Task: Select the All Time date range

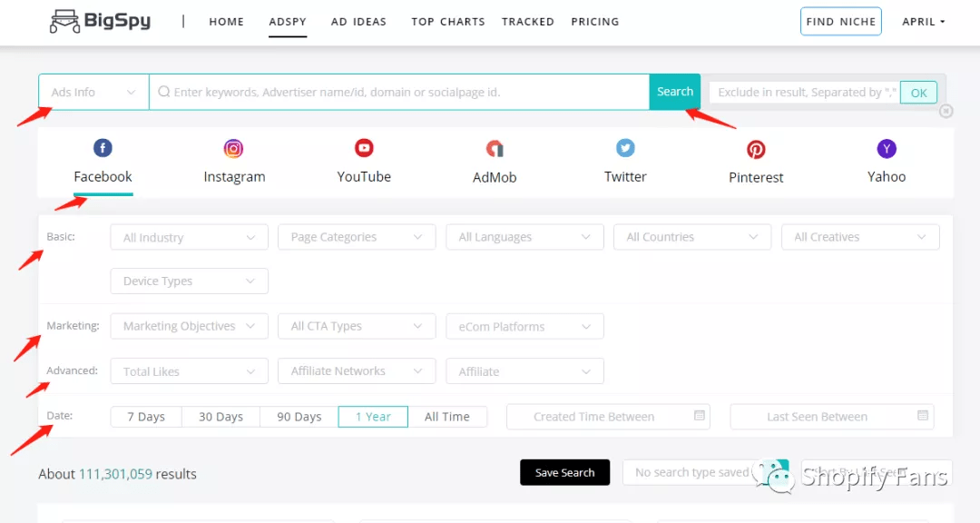Action: tap(446, 417)
